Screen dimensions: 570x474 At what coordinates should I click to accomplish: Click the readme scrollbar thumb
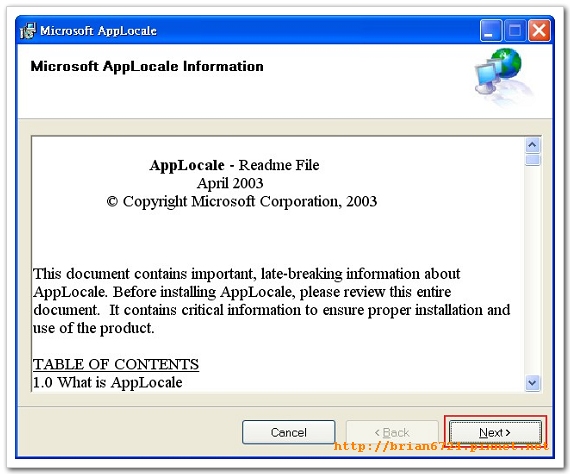coord(533,160)
